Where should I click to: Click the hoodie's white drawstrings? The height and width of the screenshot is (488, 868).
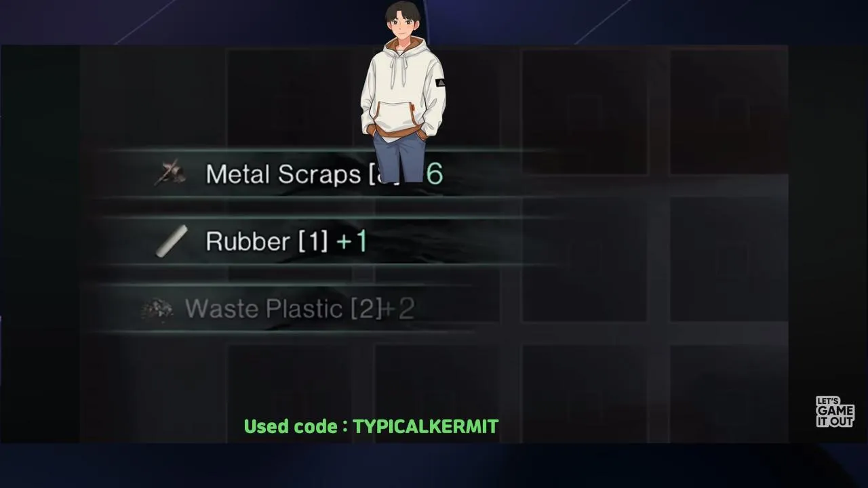point(403,74)
